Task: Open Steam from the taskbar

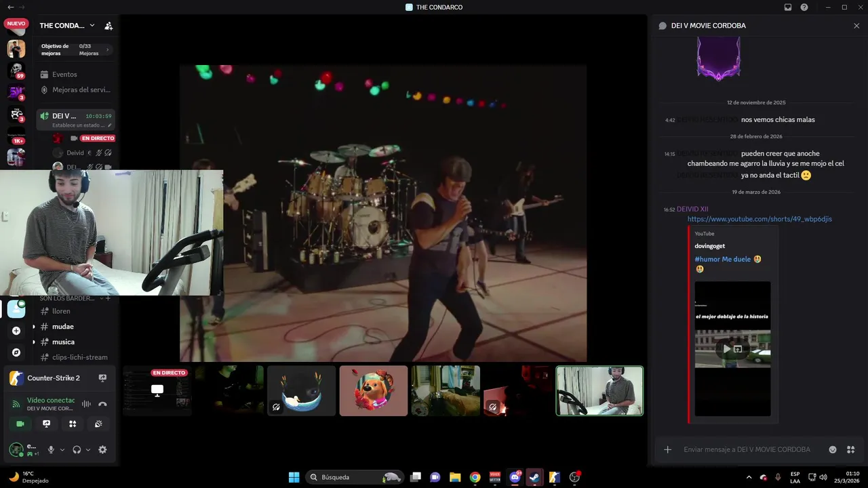Action: click(534, 477)
